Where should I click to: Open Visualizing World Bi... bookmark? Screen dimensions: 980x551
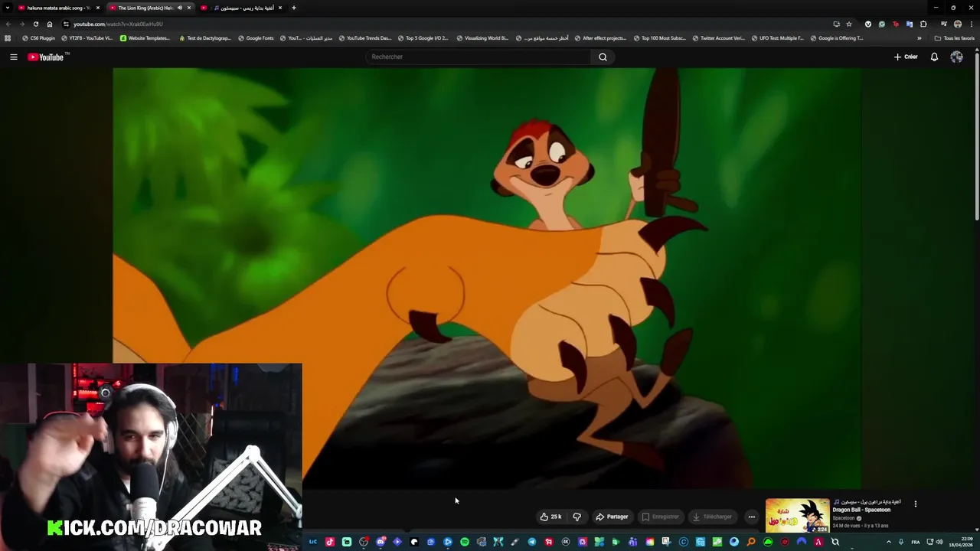(x=482, y=38)
